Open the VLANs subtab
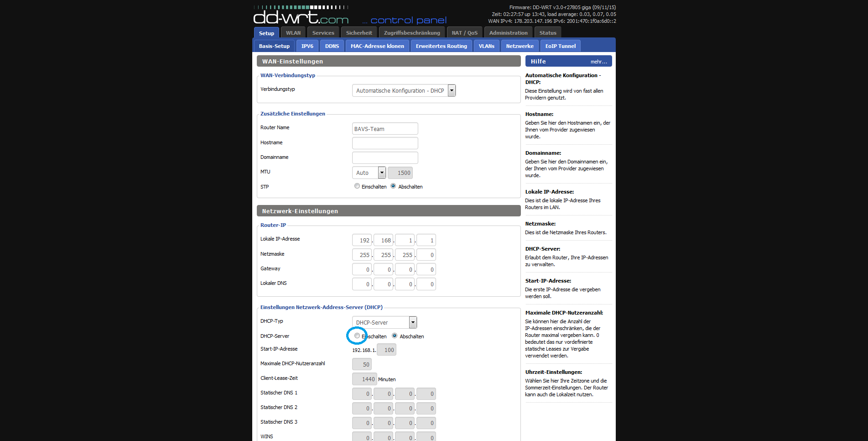 [x=487, y=46]
